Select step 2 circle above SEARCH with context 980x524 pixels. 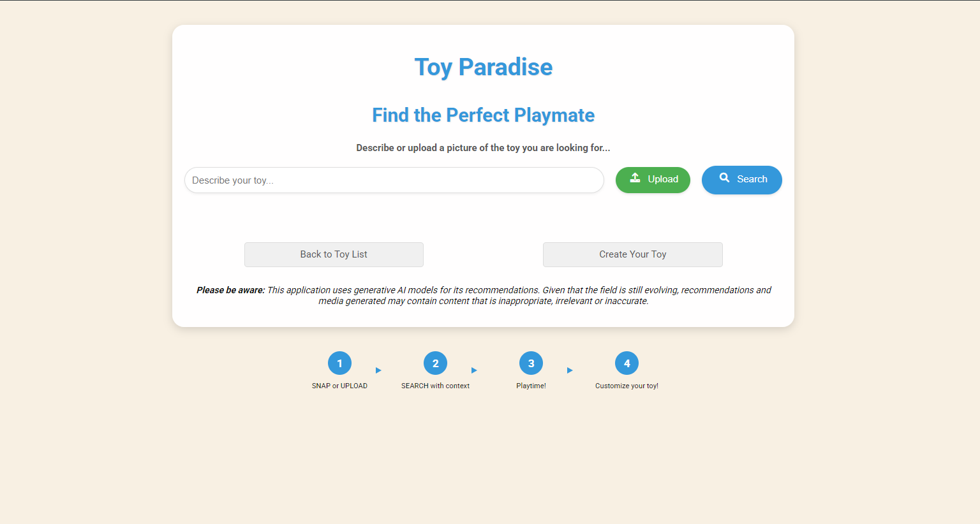[x=435, y=363]
